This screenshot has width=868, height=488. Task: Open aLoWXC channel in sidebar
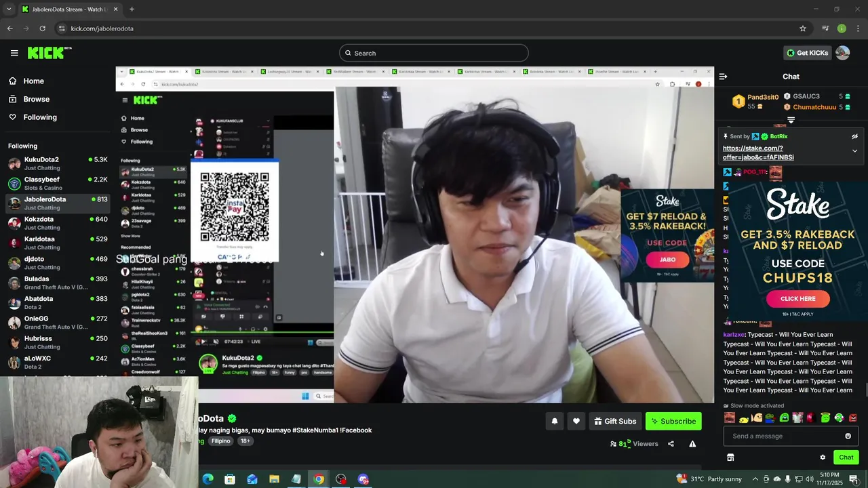pos(58,362)
